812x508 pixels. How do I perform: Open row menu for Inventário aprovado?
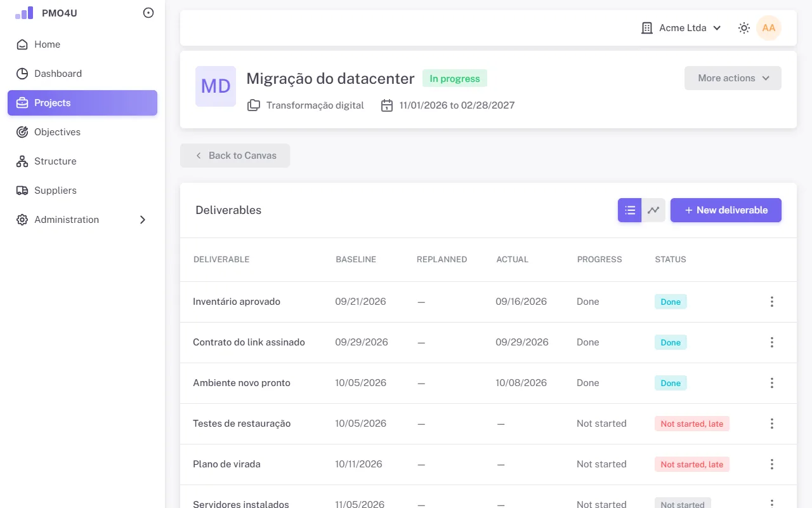pyautogui.click(x=772, y=302)
